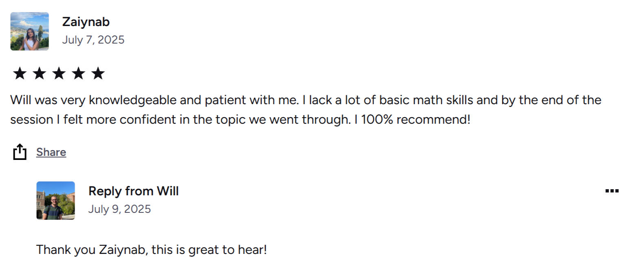Select the fifth rating star
Image resolution: width=644 pixels, height=271 pixels.
98,74
